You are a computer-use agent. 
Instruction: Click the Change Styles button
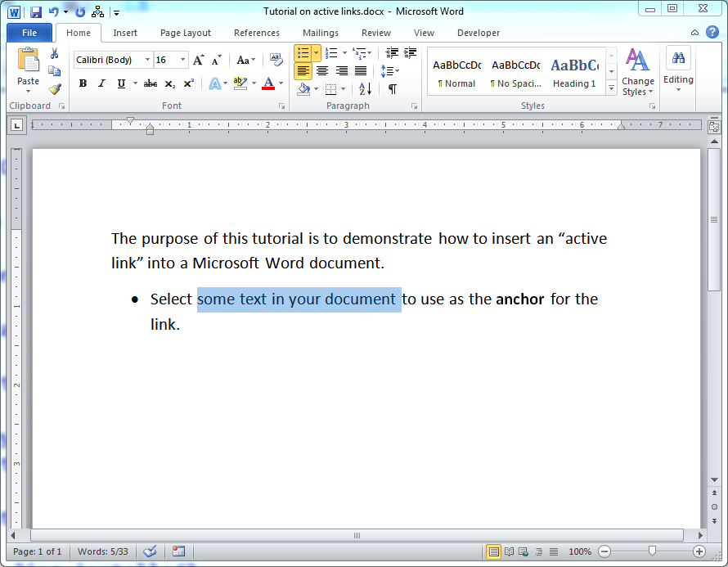637,72
